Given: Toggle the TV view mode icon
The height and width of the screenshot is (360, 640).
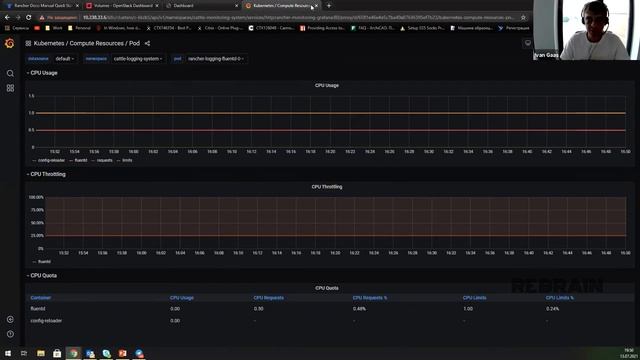Looking at the screenshot, I should pos(527,43).
